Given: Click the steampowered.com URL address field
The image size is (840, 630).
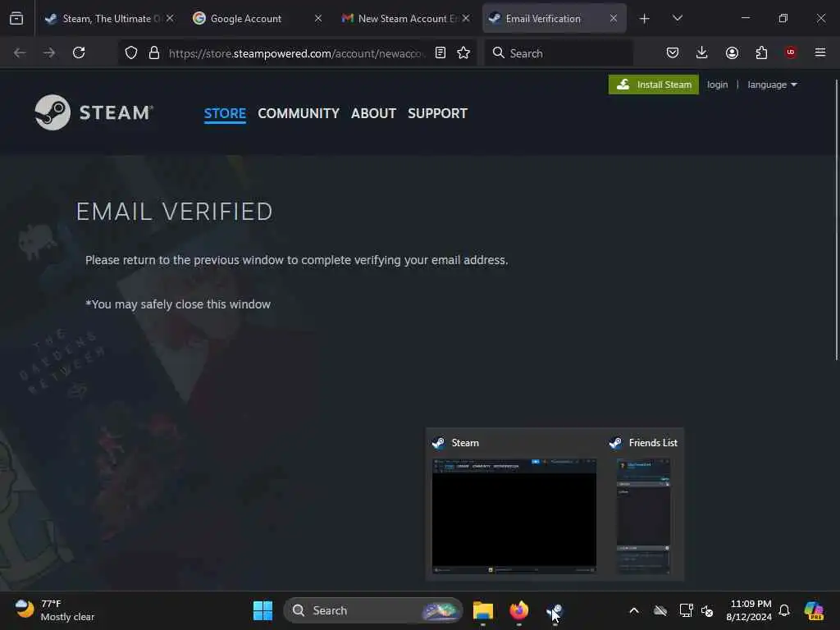Looking at the screenshot, I should click(x=297, y=53).
